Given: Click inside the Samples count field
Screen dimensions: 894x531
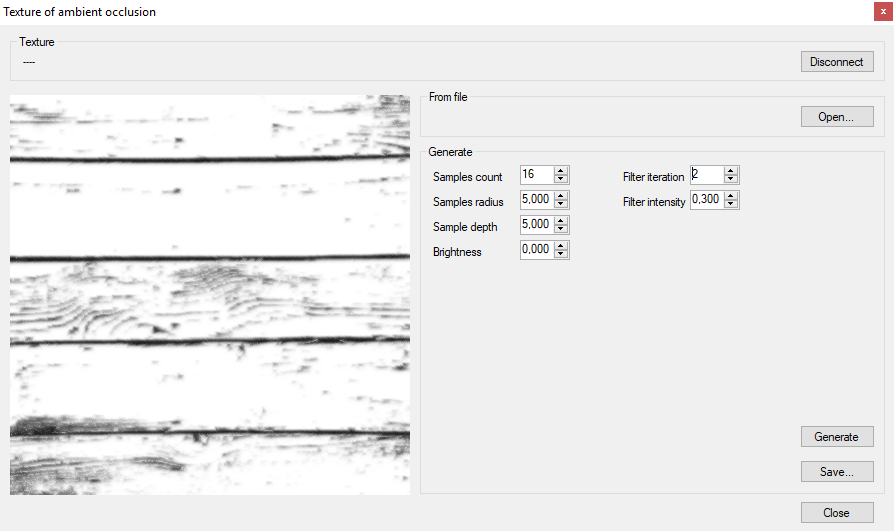Looking at the screenshot, I should 536,175.
